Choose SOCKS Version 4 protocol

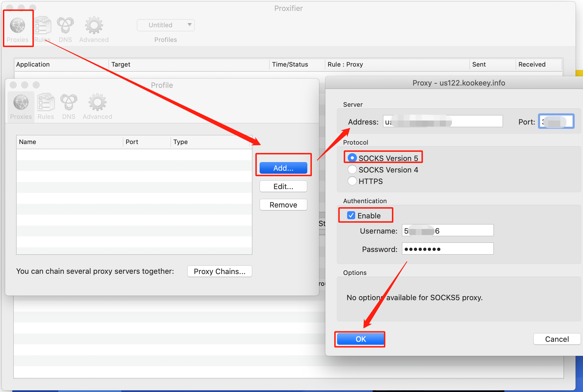click(352, 170)
